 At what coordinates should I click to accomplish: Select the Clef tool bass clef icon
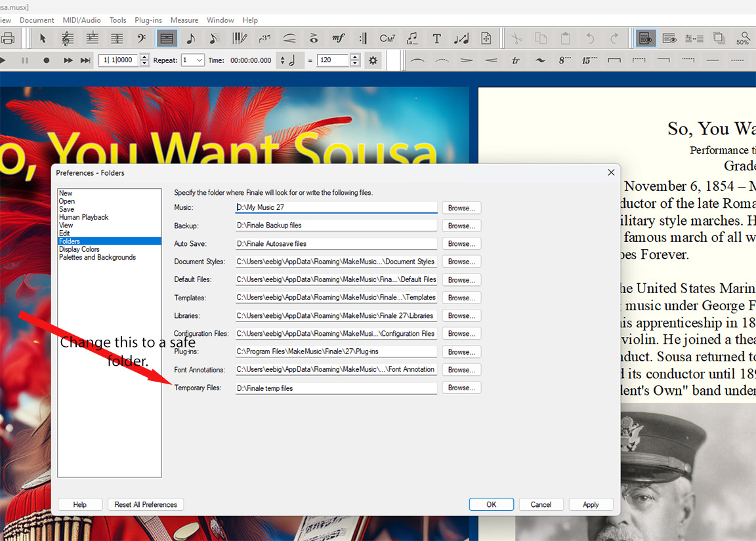(x=142, y=39)
